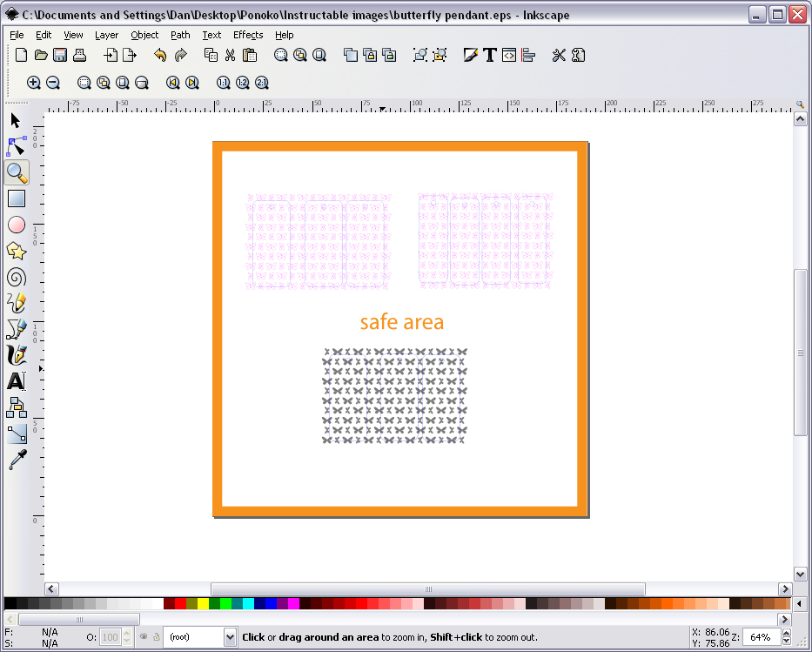Select the Ellipse tool
The image size is (812, 652).
pyautogui.click(x=15, y=225)
